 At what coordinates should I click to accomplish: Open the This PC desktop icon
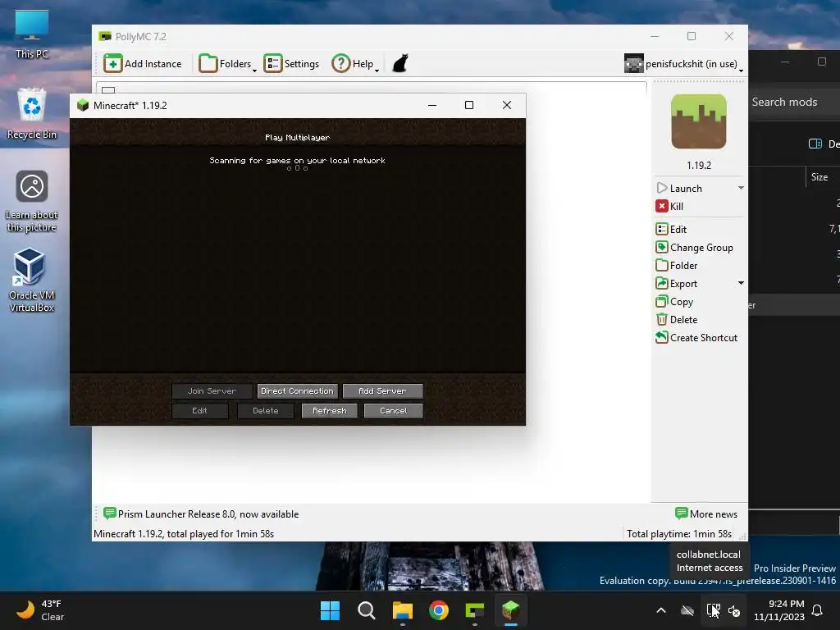point(32,34)
